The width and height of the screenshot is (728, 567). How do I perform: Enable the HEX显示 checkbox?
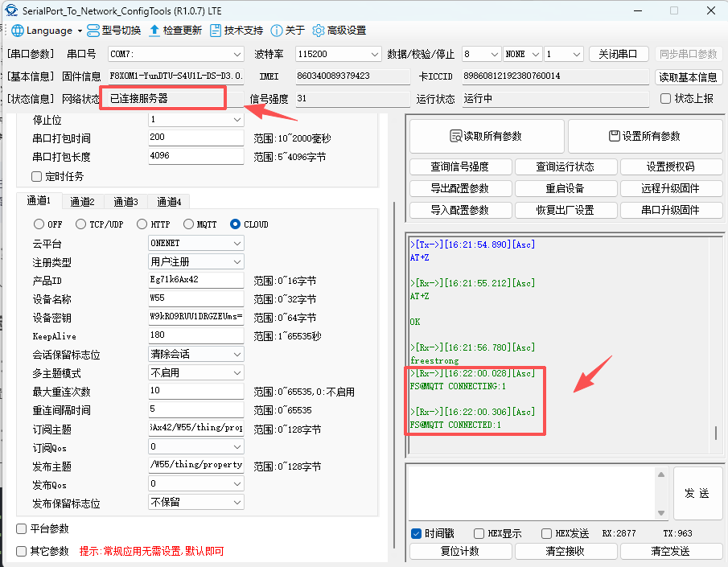(479, 533)
